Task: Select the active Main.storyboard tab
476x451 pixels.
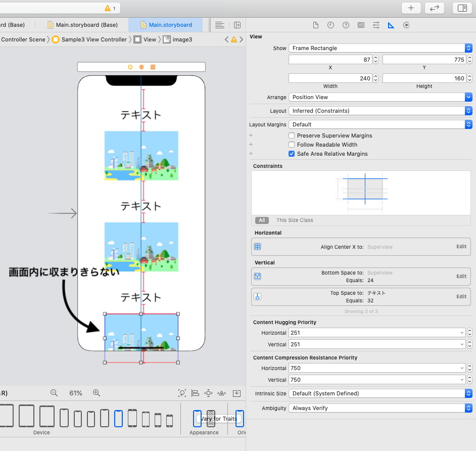Action: coord(166,25)
